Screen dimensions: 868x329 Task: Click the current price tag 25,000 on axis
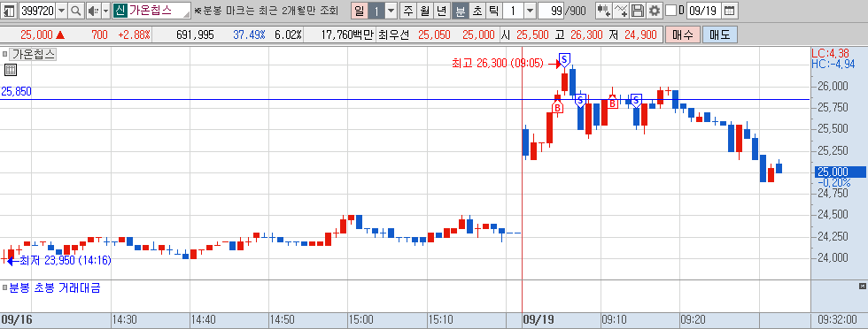click(x=841, y=172)
